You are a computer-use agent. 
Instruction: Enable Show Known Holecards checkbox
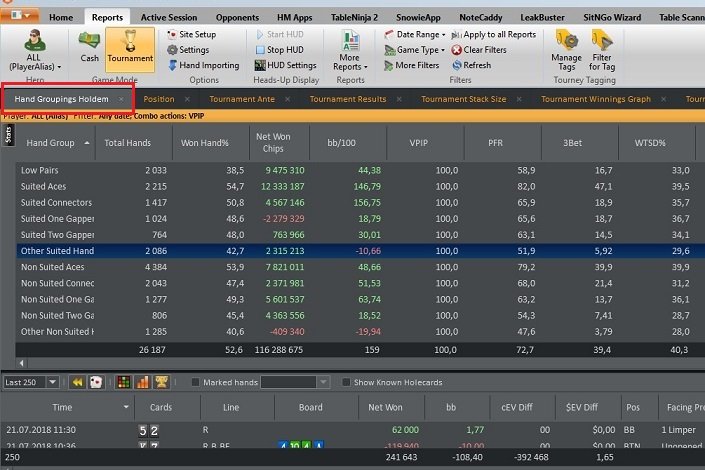[346, 382]
